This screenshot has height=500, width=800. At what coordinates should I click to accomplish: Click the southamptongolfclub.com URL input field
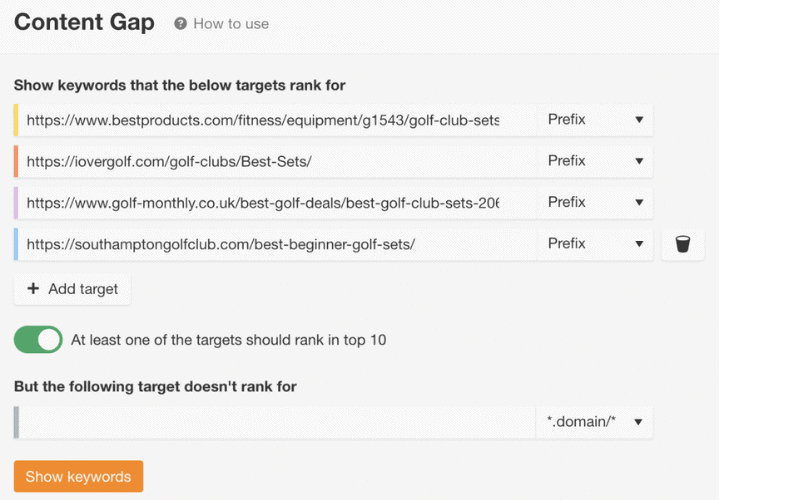coord(277,244)
